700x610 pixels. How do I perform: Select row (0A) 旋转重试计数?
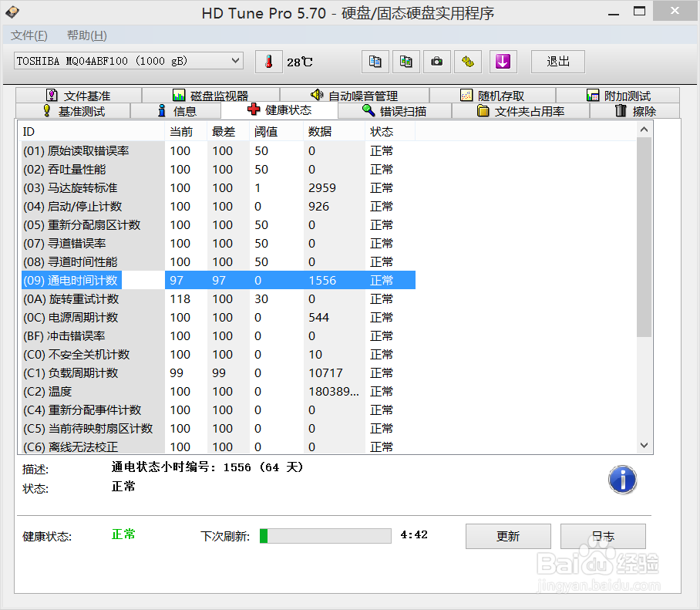218,298
